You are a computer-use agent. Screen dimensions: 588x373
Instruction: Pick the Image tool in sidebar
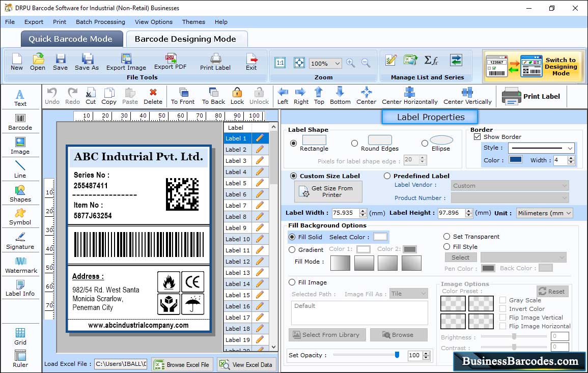pyautogui.click(x=20, y=146)
